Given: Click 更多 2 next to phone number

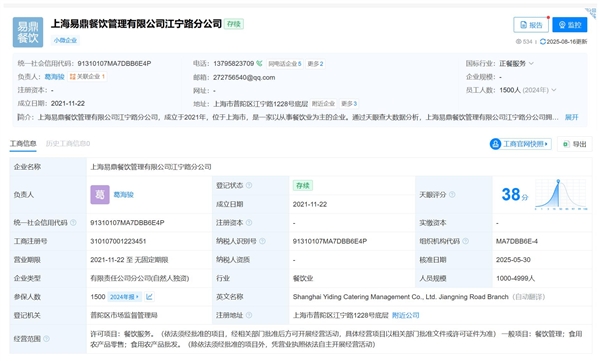Looking at the screenshot, I should [315, 64].
